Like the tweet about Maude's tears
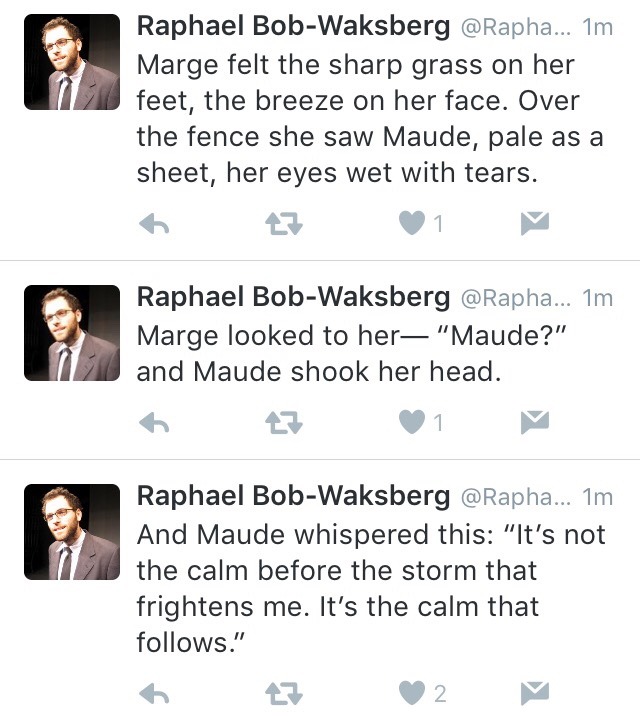Screen dimensions: 640x717 411,225
